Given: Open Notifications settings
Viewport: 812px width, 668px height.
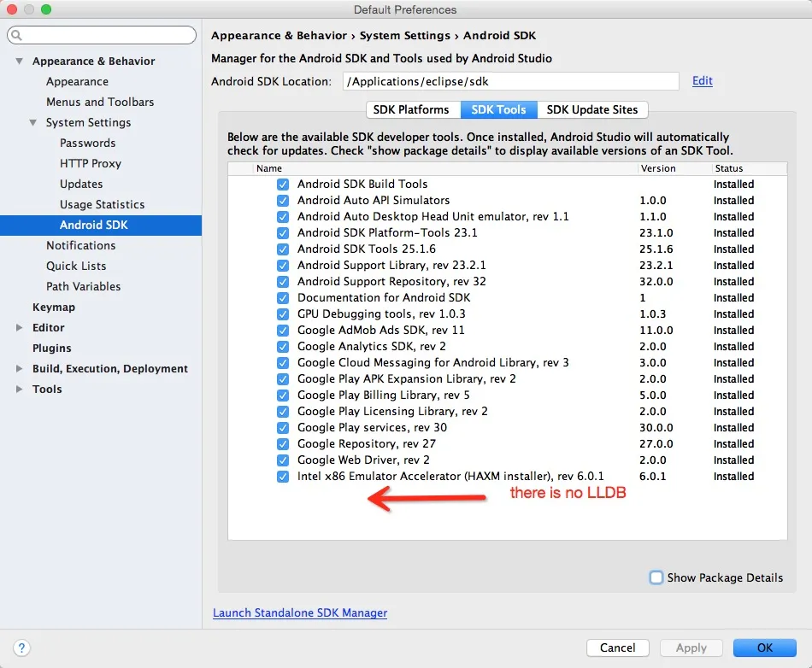Looking at the screenshot, I should click(81, 245).
